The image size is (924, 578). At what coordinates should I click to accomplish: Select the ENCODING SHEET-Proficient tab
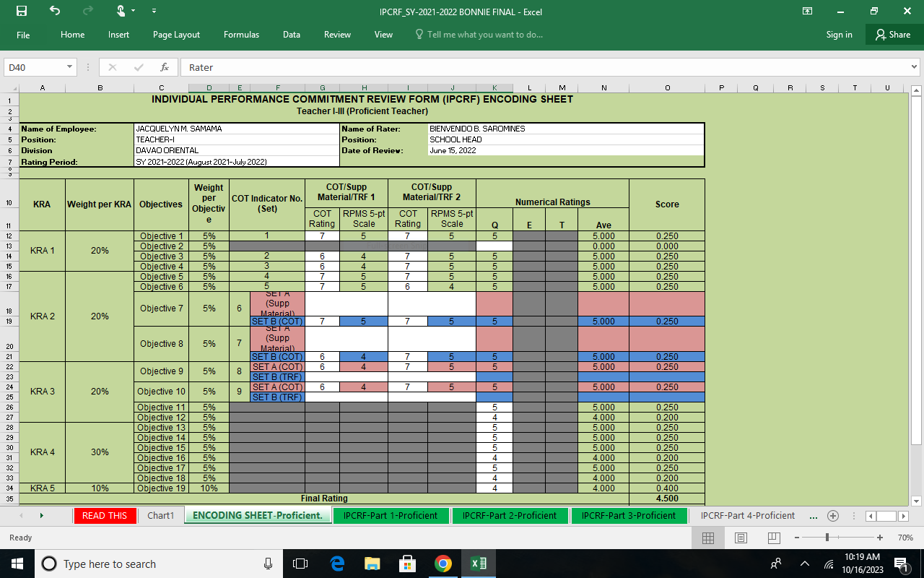click(258, 515)
